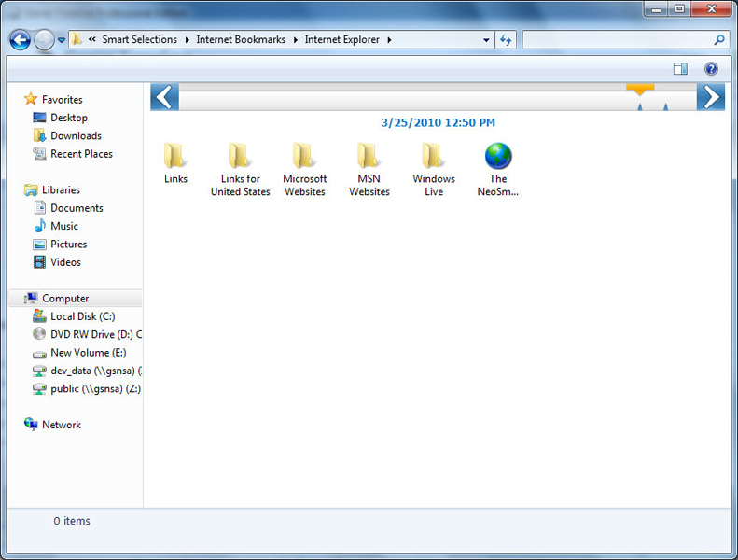Select Network in the navigation pane

(52, 425)
